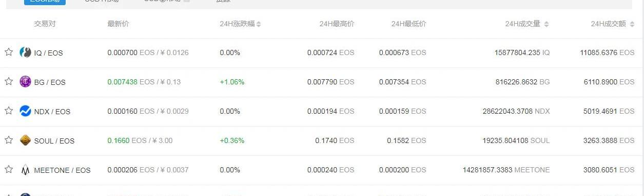
Task: Toggle favorite star for BG / EOS
Action: (9, 81)
